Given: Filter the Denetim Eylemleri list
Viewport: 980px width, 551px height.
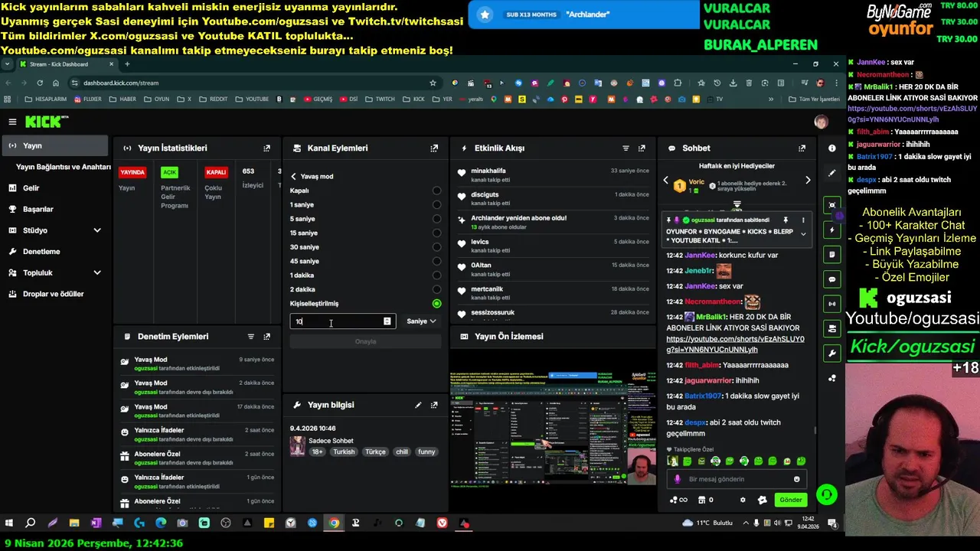Looking at the screenshot, I should click(250, 337).
